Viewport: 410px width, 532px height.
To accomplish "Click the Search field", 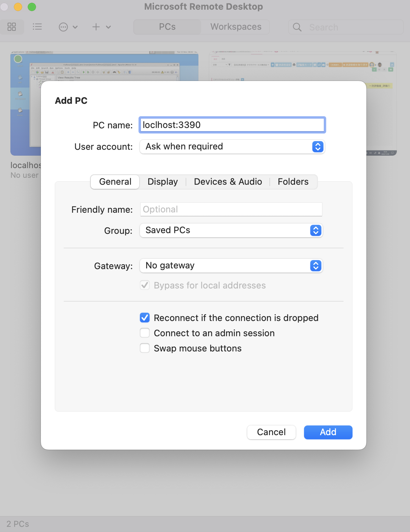I will [346, 27].
